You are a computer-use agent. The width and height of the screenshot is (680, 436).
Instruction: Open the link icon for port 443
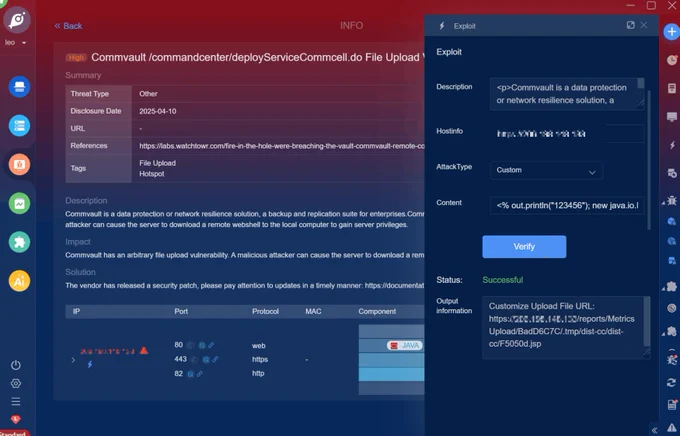[215, 359]
